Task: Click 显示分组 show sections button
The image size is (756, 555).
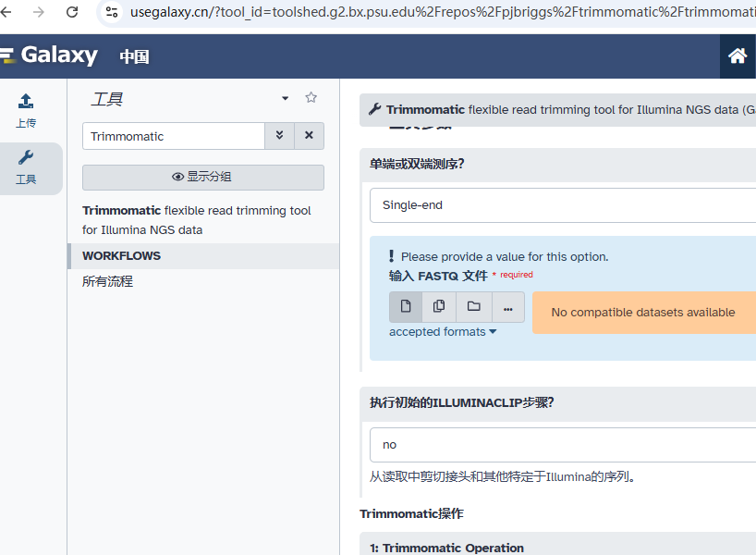Action: 203,177
